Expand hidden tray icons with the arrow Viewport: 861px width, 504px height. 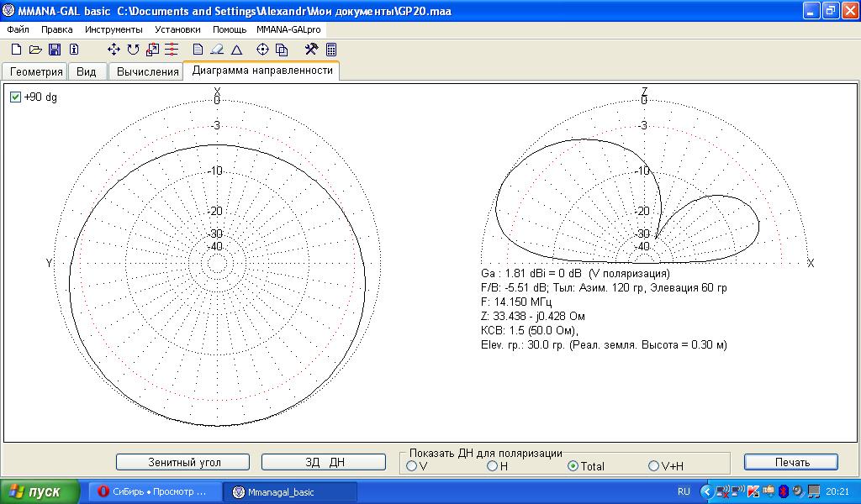tap(706, 491)
